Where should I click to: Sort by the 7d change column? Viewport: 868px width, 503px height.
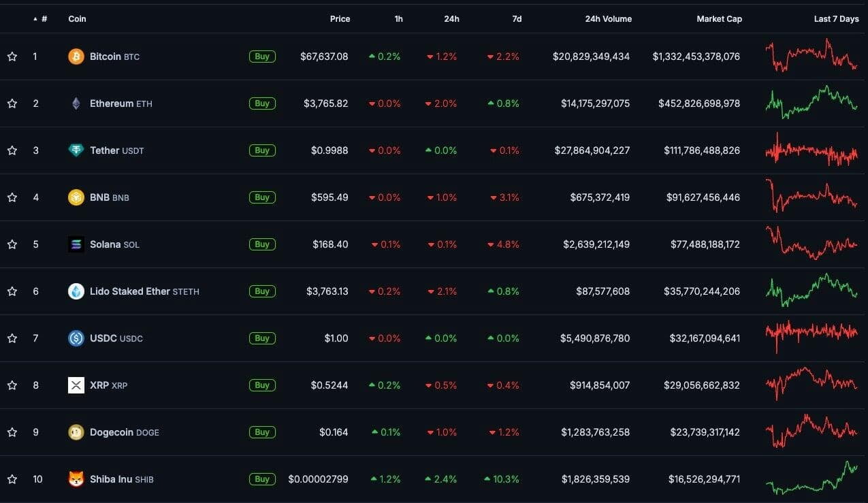(517, 19)
